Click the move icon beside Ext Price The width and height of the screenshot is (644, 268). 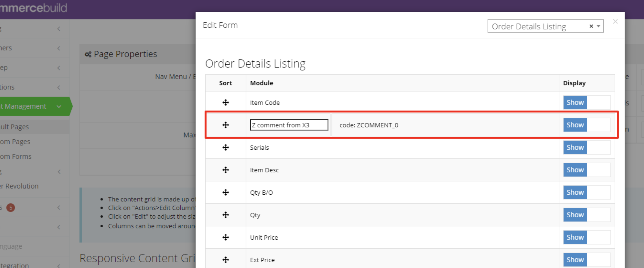point(226,260)
